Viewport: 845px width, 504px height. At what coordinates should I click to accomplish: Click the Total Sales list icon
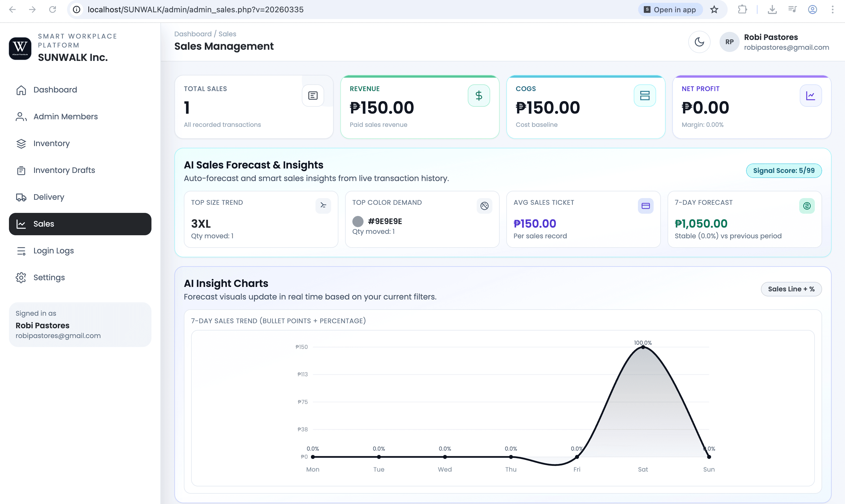click(x=313, y=96)
